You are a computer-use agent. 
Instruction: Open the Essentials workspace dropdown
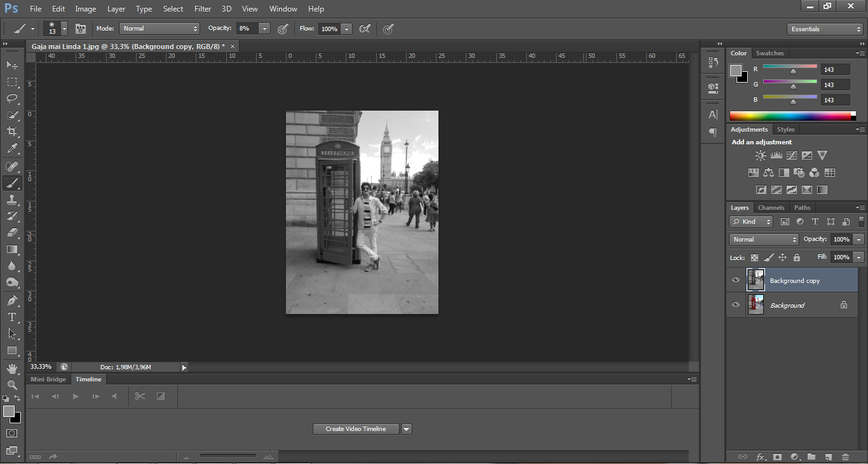pos(824,29)
